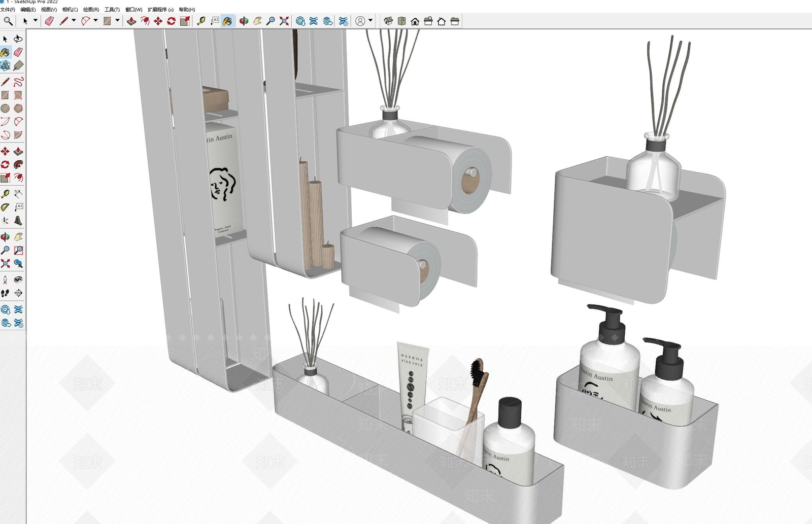Screen dimensions: 812x524
Task: Open the 相机(C) menu
Action: 70,10
